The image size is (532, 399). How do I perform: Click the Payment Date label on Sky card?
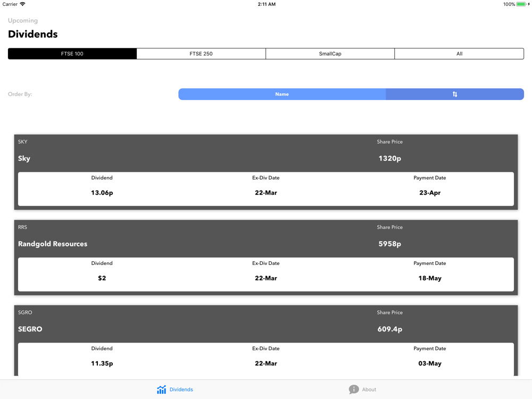point(430,178)
